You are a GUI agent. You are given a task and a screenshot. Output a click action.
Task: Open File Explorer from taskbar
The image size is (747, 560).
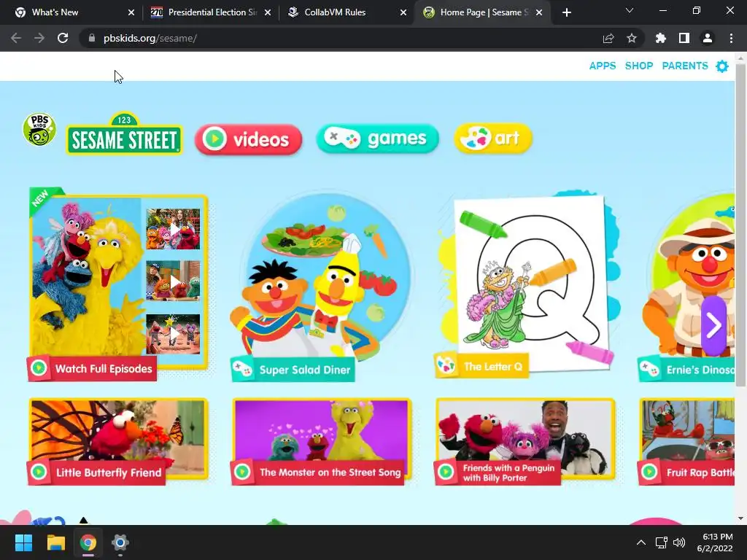[55, 542]
